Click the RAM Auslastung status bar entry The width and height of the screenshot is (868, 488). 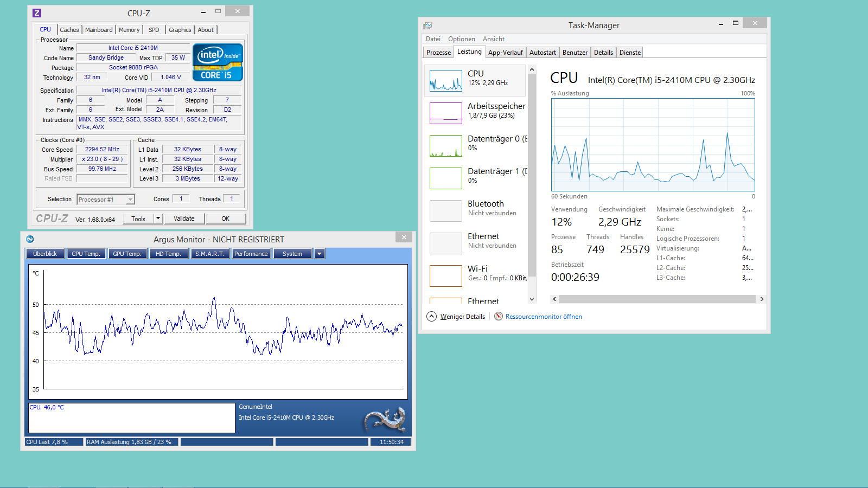132,442
